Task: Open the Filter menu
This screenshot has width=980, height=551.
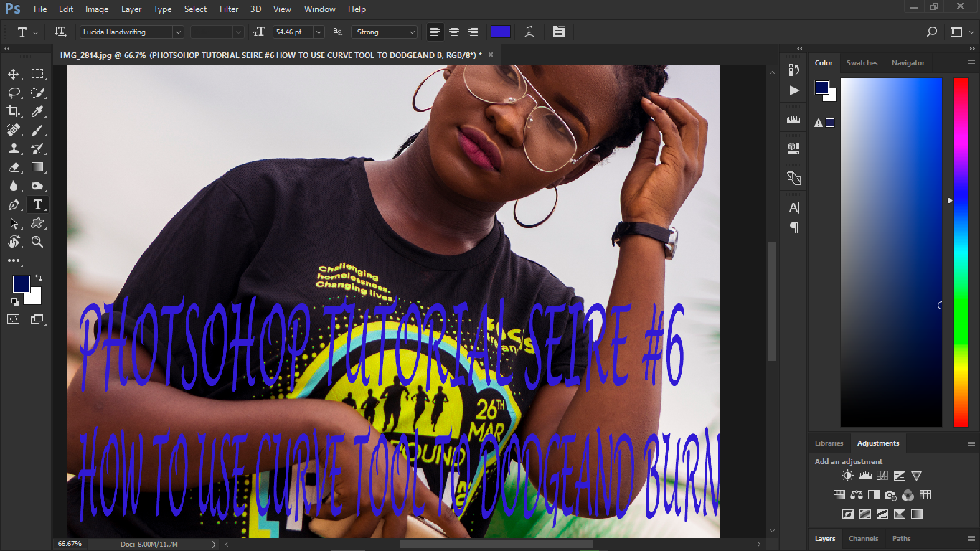Action: (x=228, y=9)
